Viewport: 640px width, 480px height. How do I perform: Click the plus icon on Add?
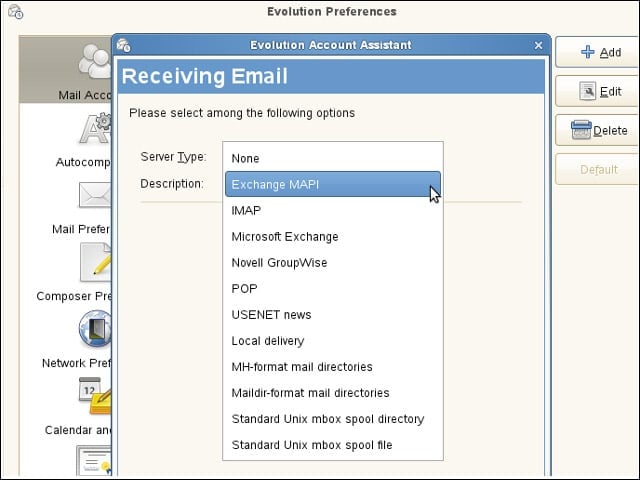point(588,52)
